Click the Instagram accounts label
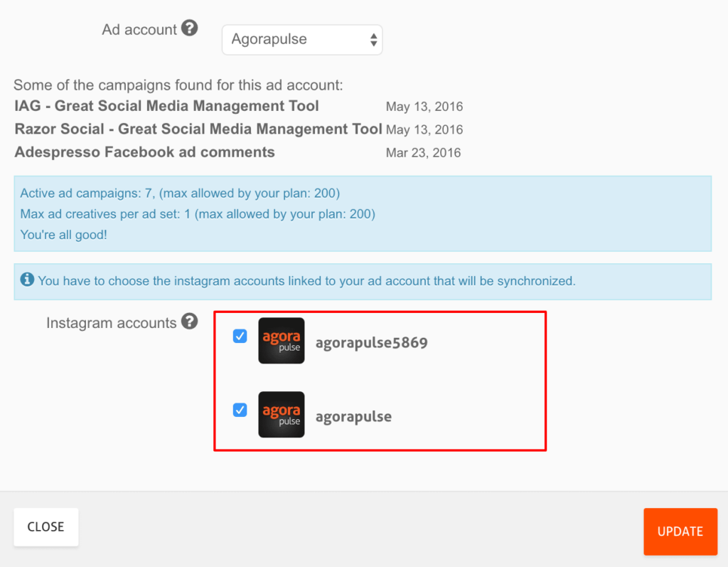 pos(112,323)
